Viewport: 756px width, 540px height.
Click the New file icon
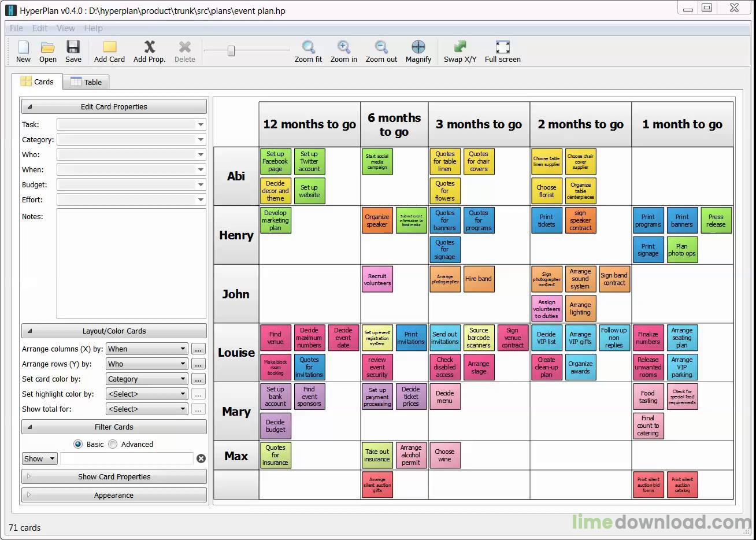pos(23,47)
